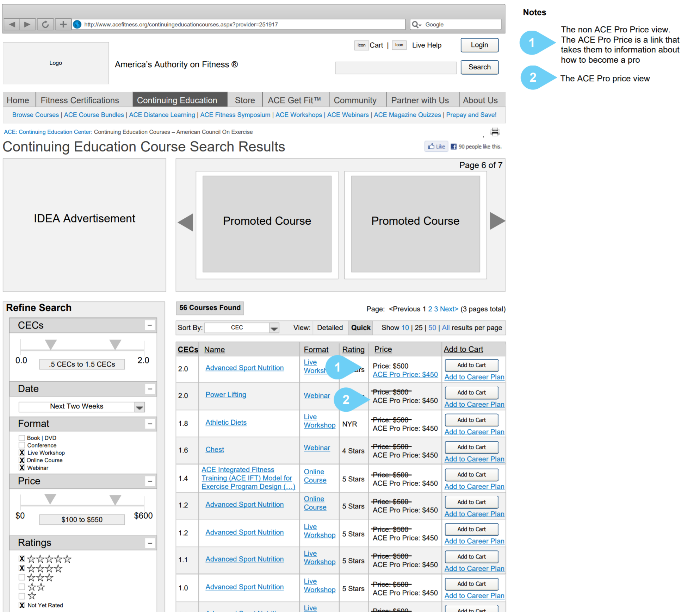Viewport: 700px width, 612px height.
Task: Open the Store navigation tab
Action: pos(245,100)
